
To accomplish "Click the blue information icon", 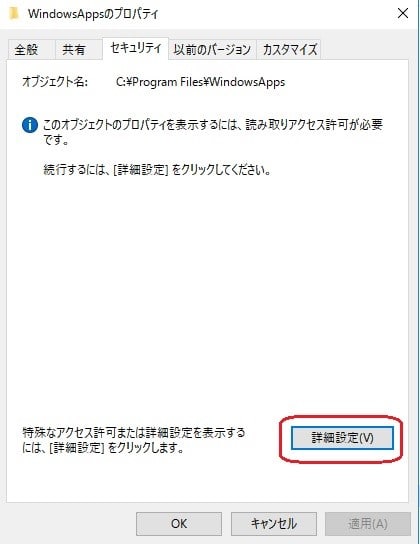I will point(30,125).
